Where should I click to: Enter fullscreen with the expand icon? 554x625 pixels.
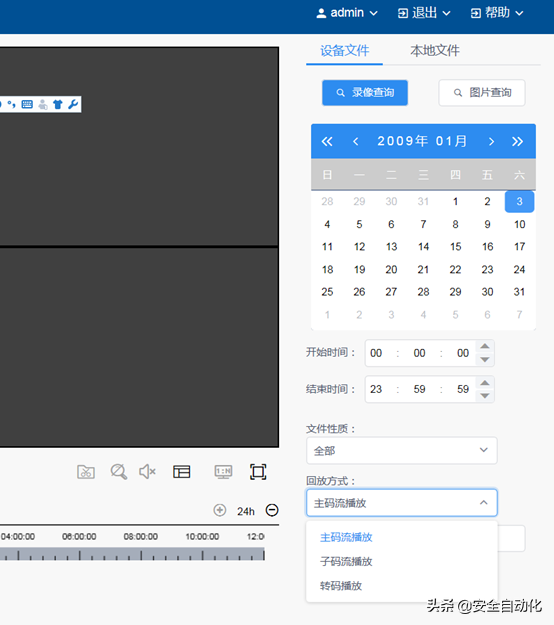[x=258, y=472]
